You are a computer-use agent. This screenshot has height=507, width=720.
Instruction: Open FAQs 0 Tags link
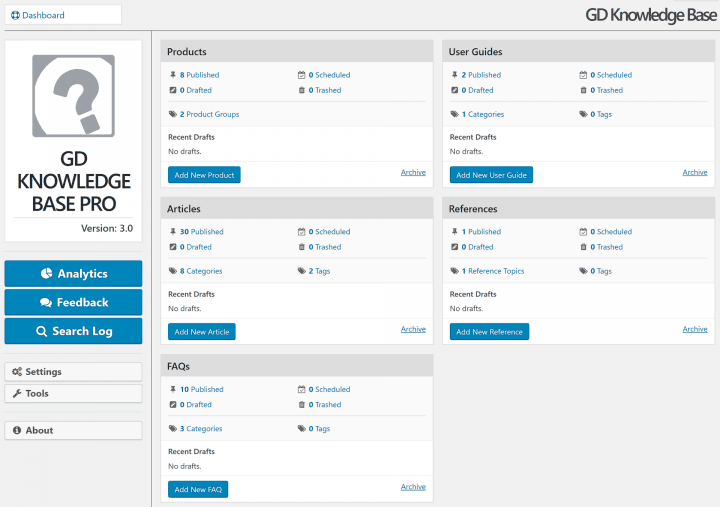point(319,428)
